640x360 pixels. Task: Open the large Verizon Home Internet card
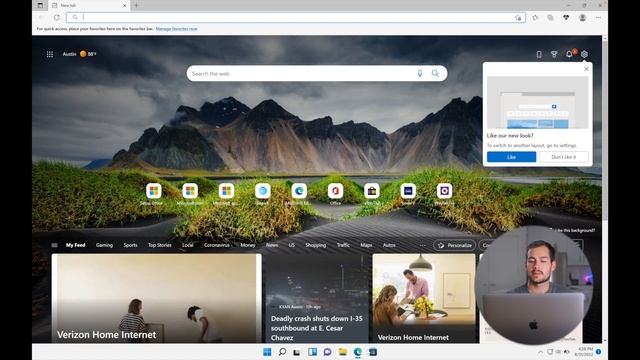(156, 298)
